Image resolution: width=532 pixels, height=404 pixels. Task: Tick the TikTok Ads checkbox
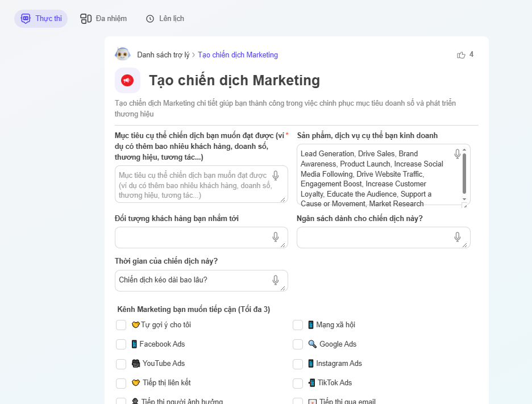pos(298,383)
